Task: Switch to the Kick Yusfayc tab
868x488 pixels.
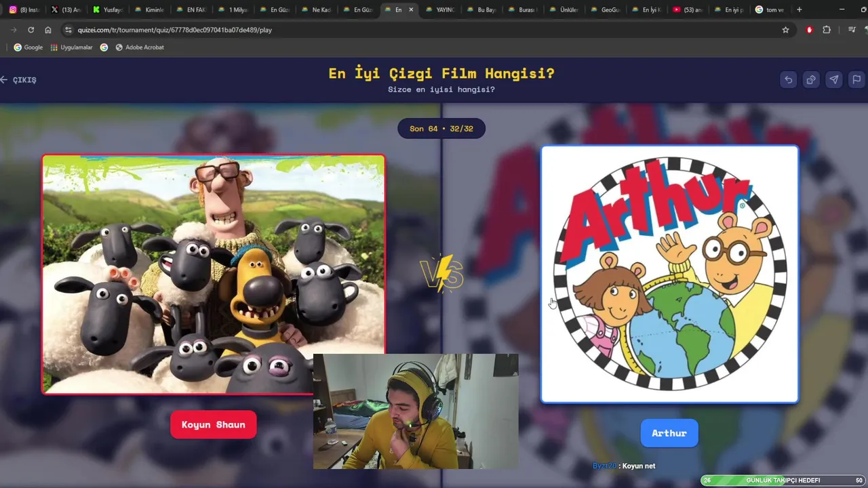Action: [108, 9]
